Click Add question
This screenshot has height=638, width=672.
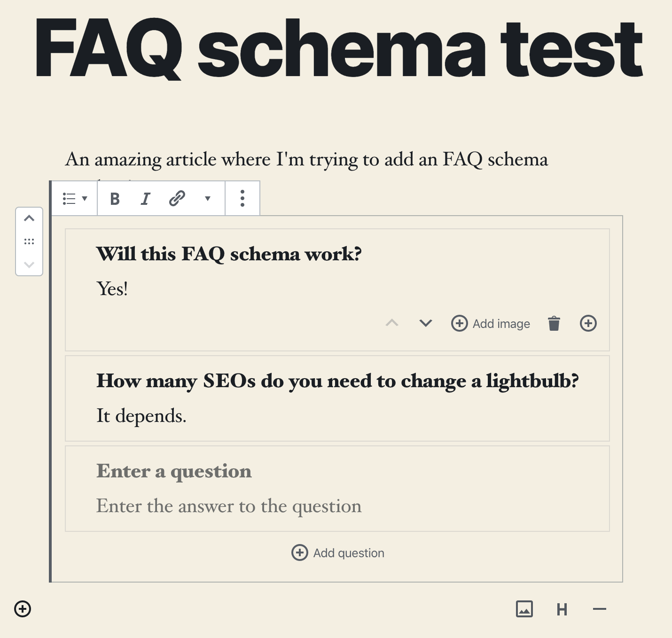337,552
